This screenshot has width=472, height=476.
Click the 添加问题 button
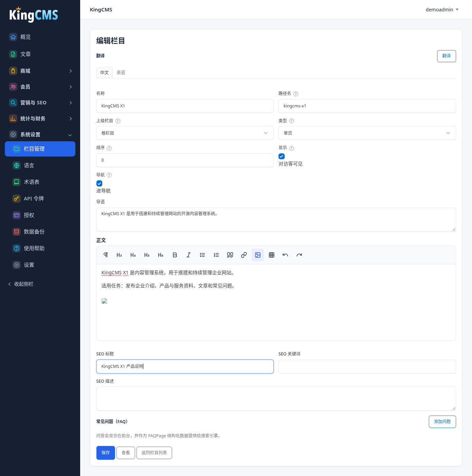442,422
